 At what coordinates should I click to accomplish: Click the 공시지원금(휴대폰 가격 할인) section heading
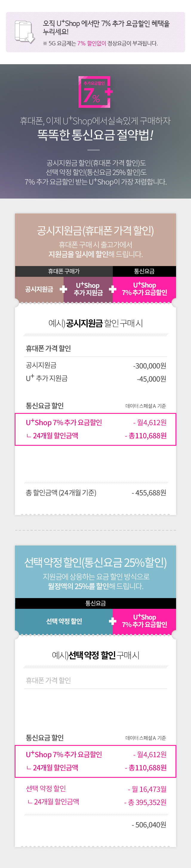coord(95,231)
